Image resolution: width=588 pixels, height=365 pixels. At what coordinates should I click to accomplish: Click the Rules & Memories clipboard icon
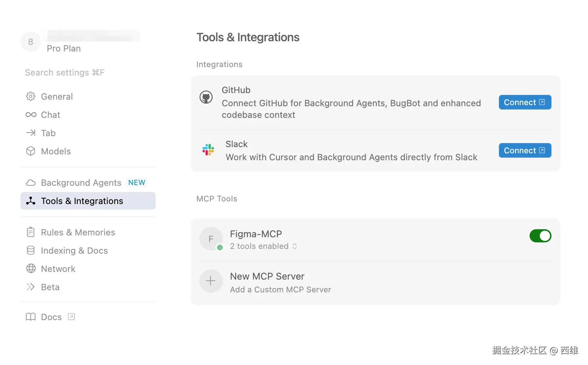tap(31, 232)
